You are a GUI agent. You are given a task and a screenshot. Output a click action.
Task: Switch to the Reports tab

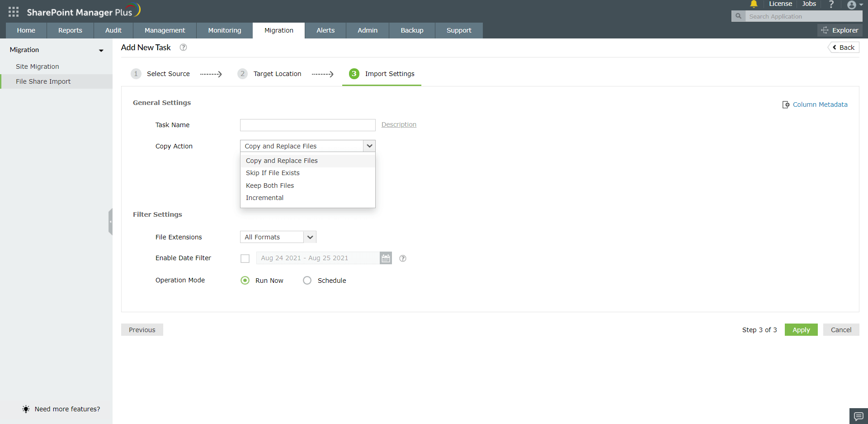point(70,30)
